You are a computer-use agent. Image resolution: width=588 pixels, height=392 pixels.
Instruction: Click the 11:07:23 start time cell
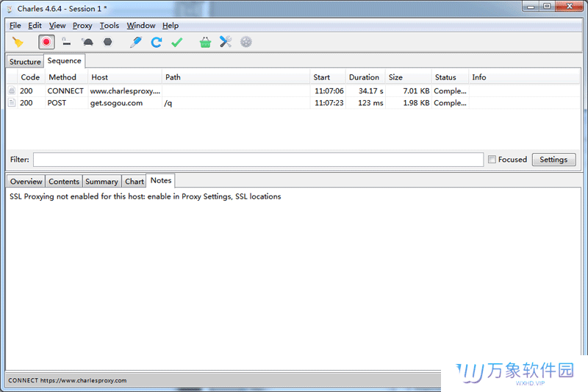click(329, 103)
